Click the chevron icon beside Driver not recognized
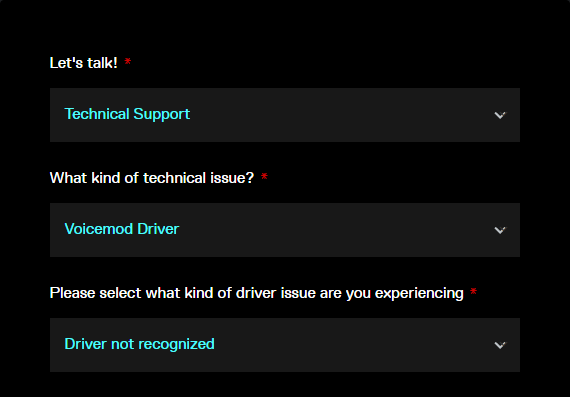Viewport: 570px width, 397px height. [500, 345]
